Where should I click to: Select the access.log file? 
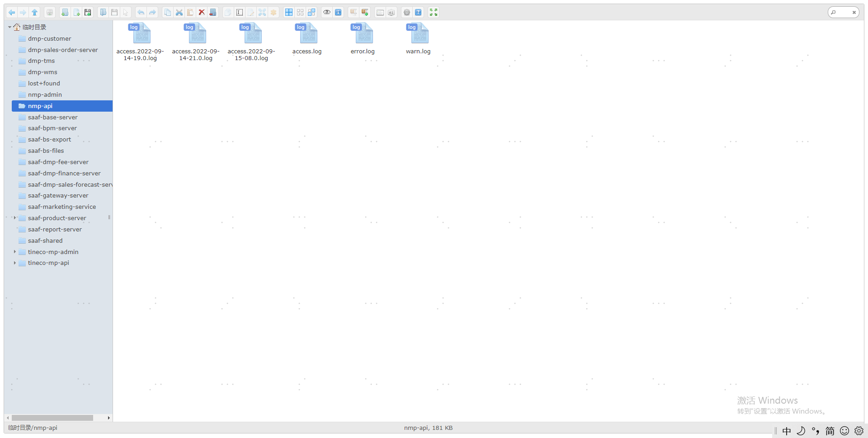(307, 38)
